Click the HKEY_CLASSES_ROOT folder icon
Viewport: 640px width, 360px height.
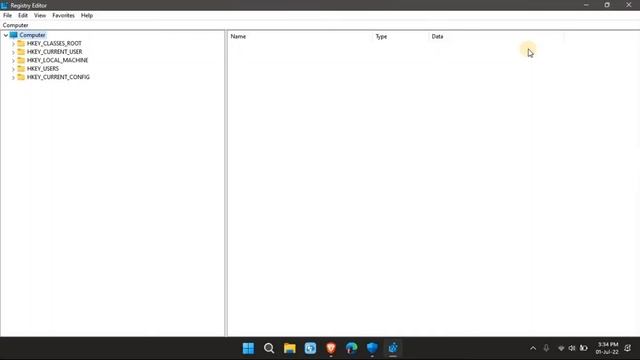tap(21, 43)
